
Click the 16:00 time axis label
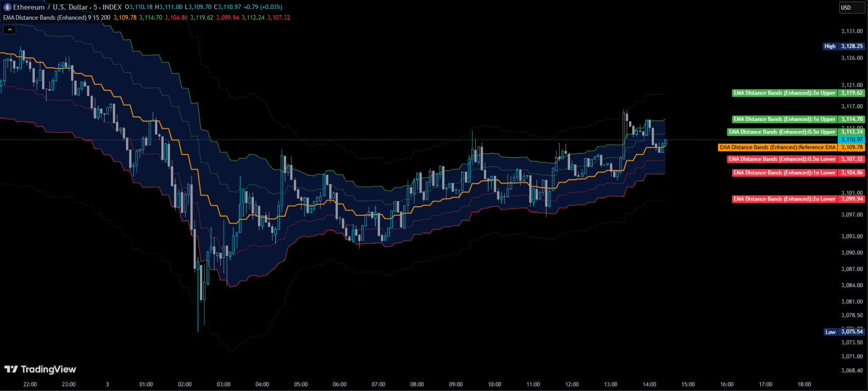[727, 384]
